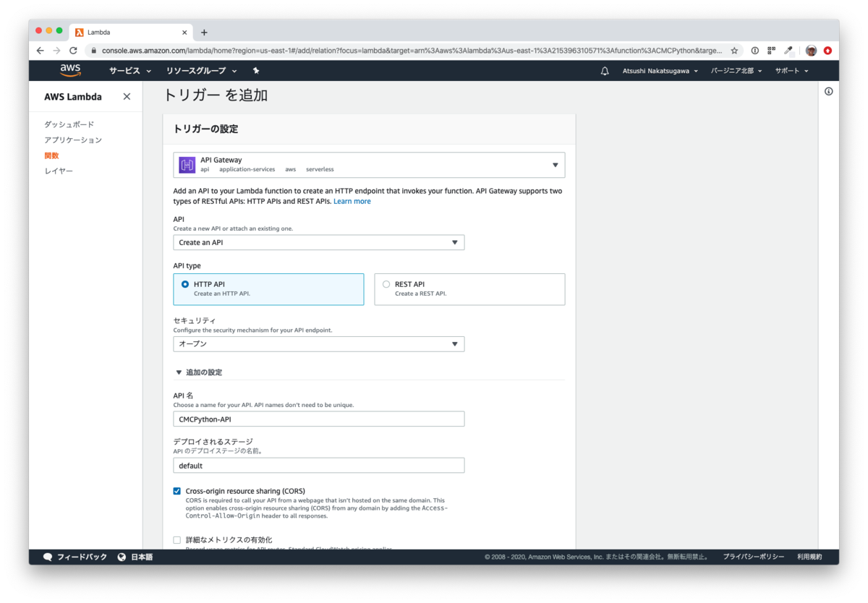The height and width of the screenshot is (603, 868).
Task: Go to 関数 in sidebar
Action: [x=51, y=155]
